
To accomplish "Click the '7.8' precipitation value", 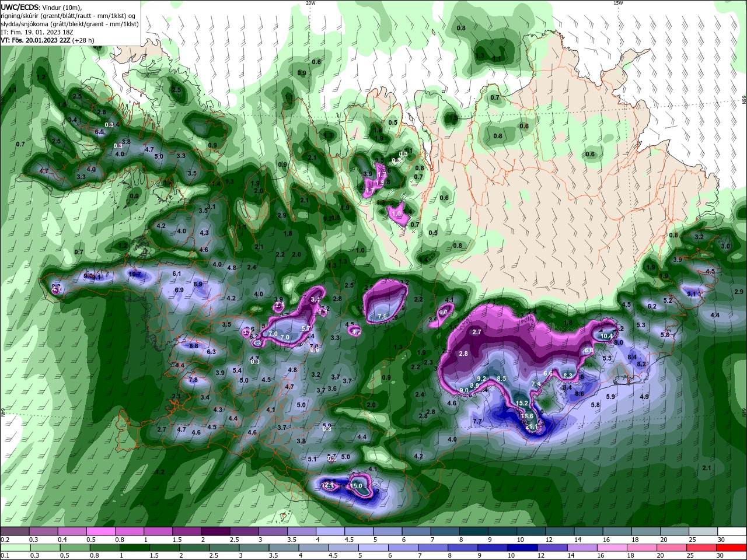I will point(193,380).
